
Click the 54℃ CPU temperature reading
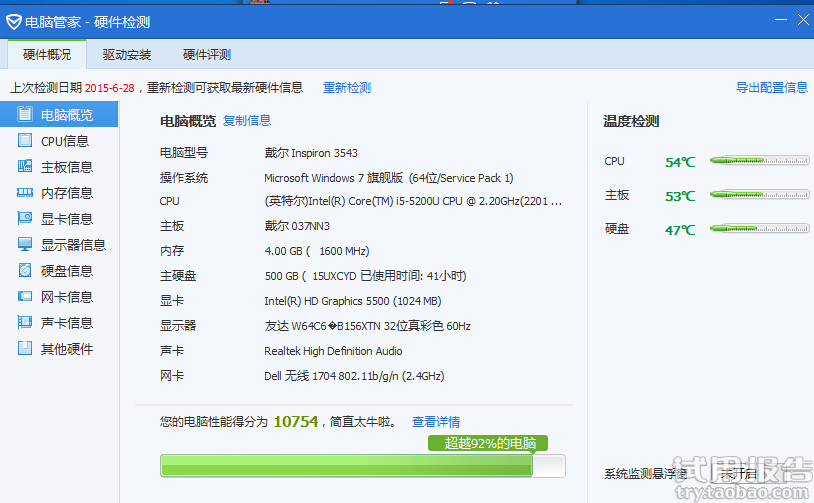pyautogui.click(x=680, y=162)
